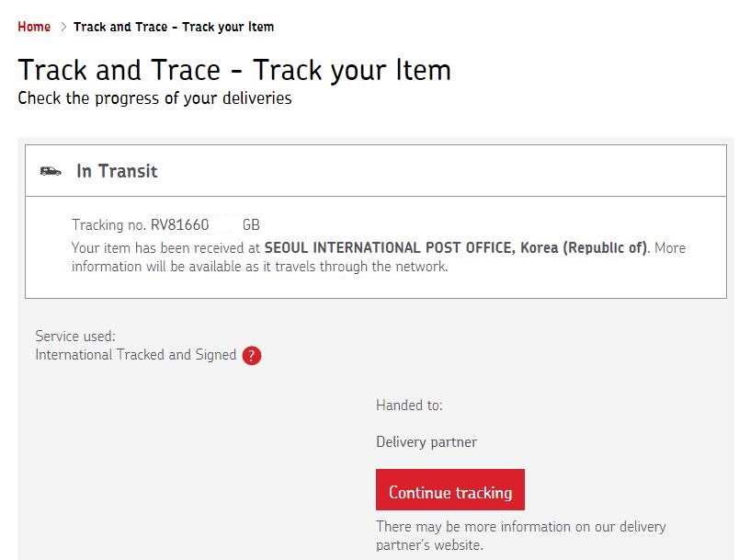Click the GB suffix of tracking number
739x560 pixels.
click(251, 225)
